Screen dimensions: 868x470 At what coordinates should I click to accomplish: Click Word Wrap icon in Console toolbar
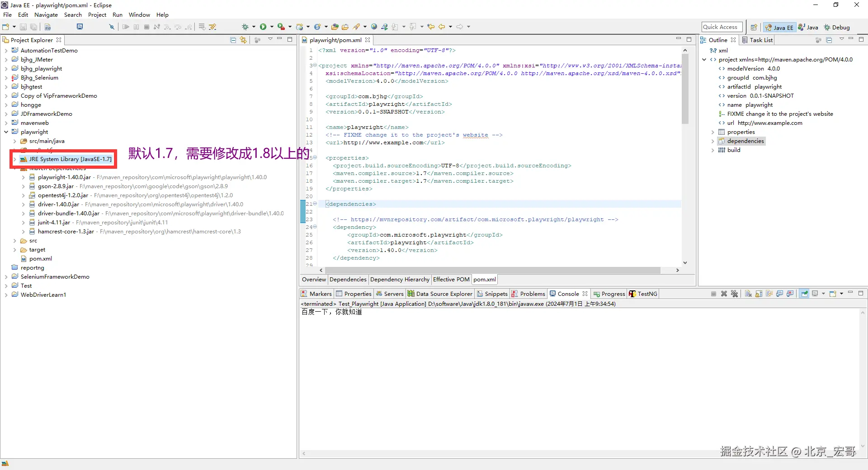[x=769, y=294]
